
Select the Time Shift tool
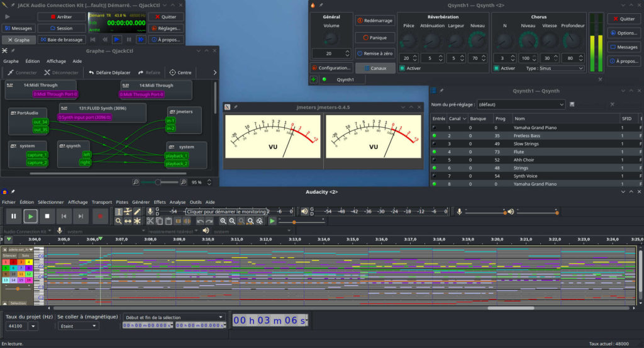click(128, 222)
